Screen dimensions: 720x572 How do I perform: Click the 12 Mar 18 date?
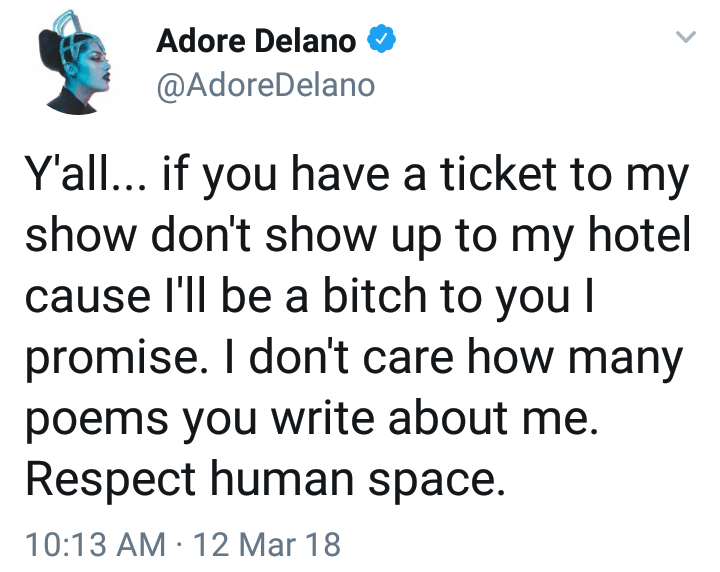pos(266,545)
